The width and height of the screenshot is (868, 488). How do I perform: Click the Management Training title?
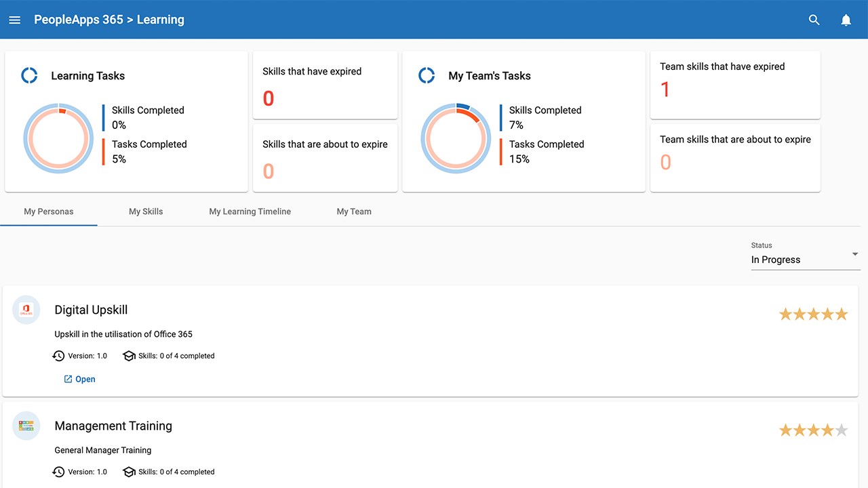pos(113,426)
